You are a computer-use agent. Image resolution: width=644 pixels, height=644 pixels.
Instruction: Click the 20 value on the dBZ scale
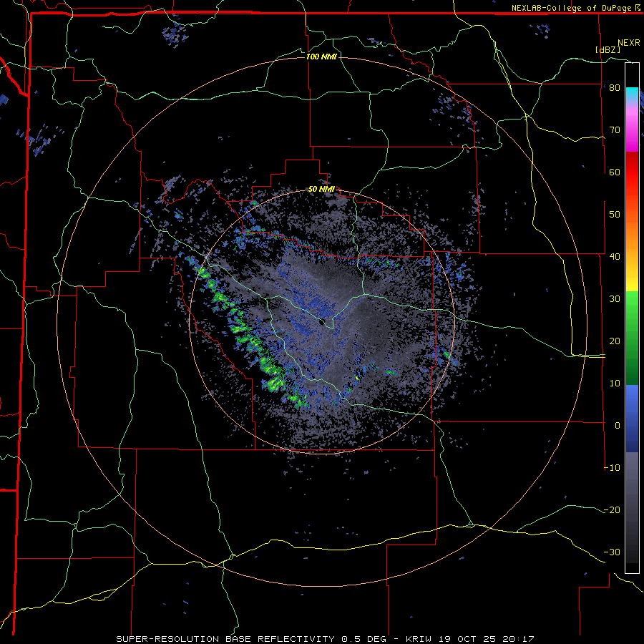click(615, 341)
